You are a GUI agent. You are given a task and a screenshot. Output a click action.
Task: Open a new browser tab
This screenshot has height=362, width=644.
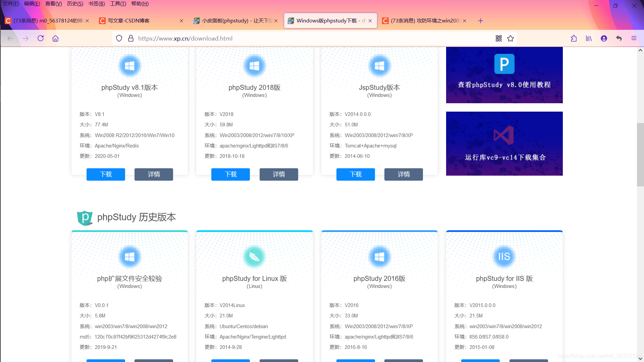(x=481, y=21)
